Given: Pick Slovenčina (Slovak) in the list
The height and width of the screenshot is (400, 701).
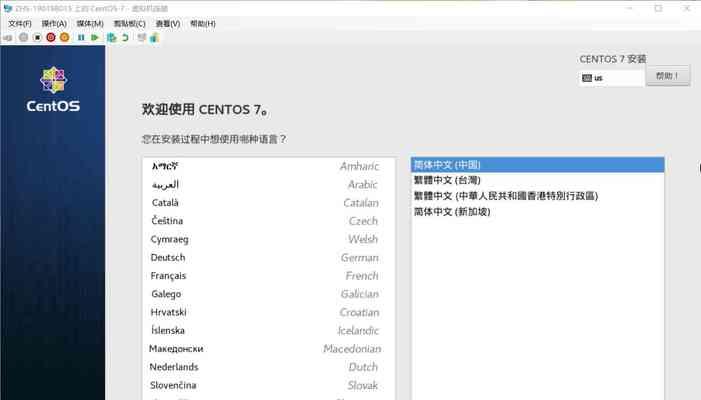Looking at the screenshot, I should coord(269,385).
